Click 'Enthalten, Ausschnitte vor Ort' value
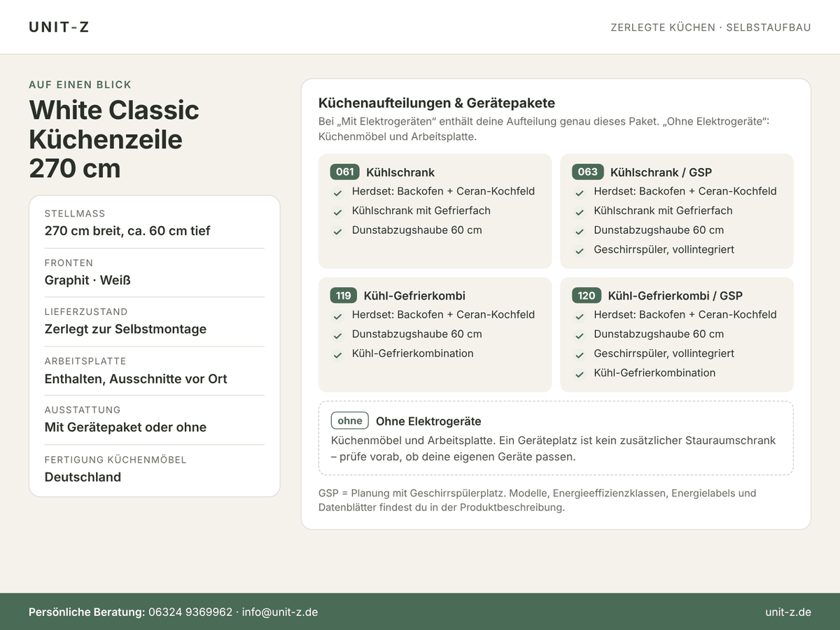 tap(136, 379)
